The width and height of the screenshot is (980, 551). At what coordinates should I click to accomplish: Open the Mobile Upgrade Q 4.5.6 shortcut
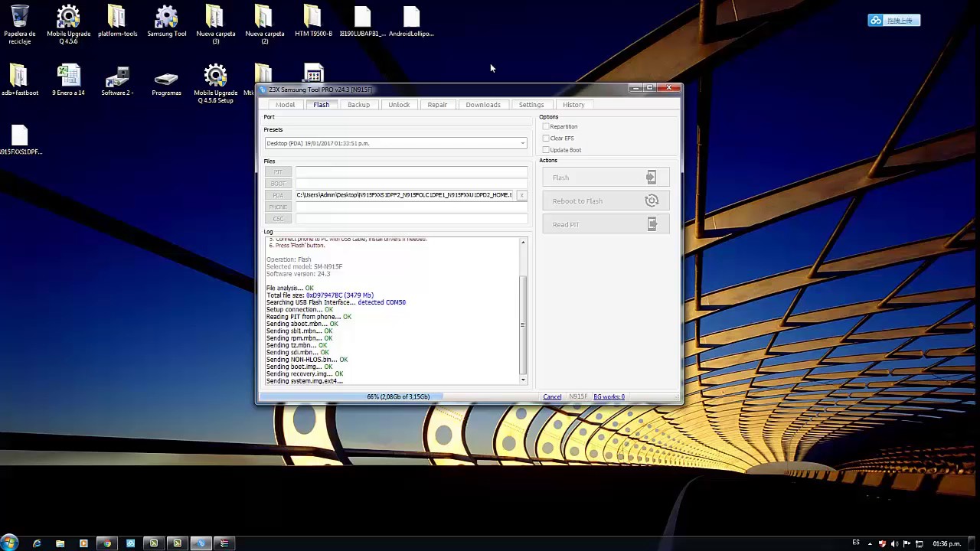[68, 23]
